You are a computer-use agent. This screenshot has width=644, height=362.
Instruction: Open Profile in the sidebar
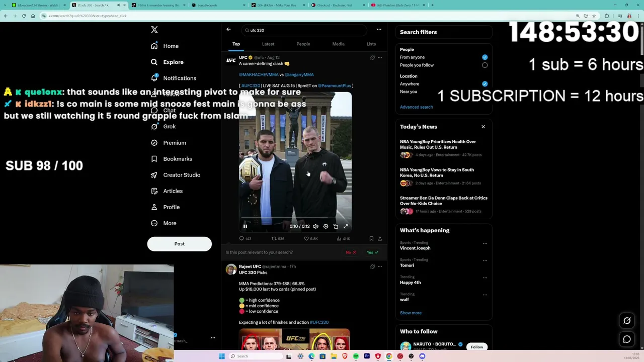165,207
